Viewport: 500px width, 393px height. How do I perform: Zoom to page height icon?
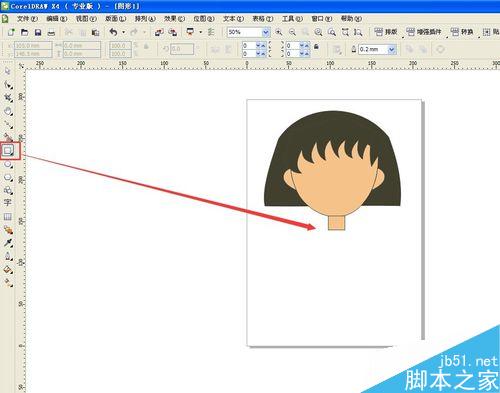click(x=358, y=32)
